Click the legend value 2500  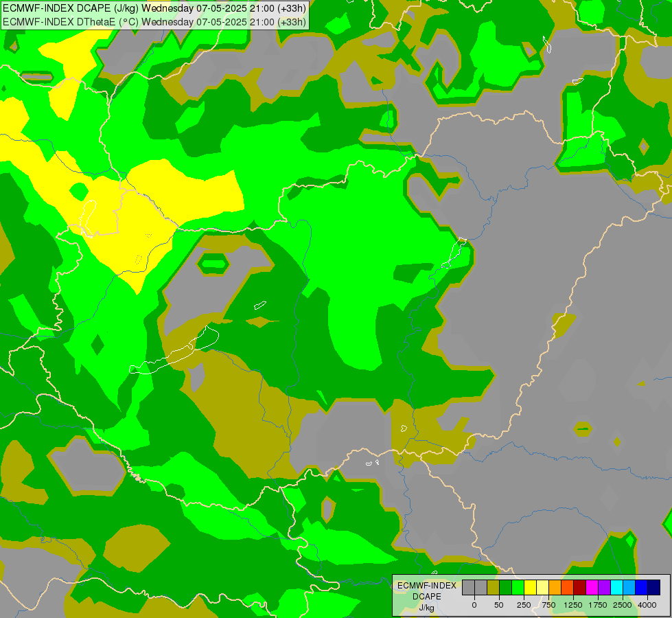click(x=623, y=605)
